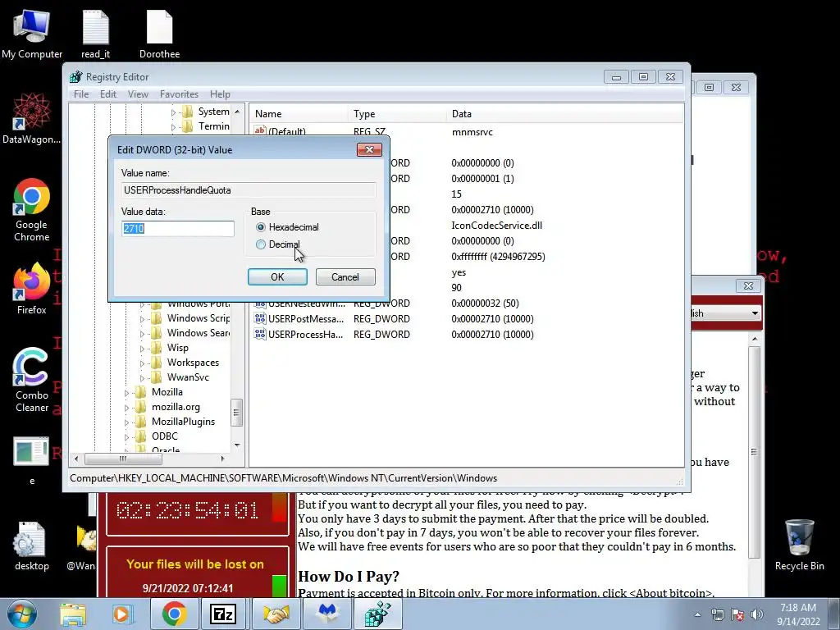This screenshot has width=840, height=630.
Task: Click the Value name field
Action: pos(249,190)
